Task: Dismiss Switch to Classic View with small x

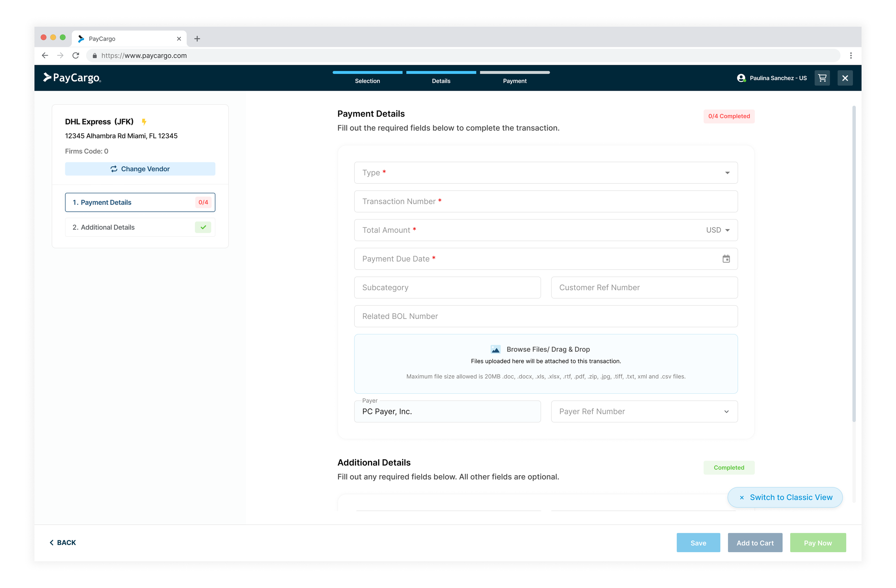Action: [x=741, y=498]
